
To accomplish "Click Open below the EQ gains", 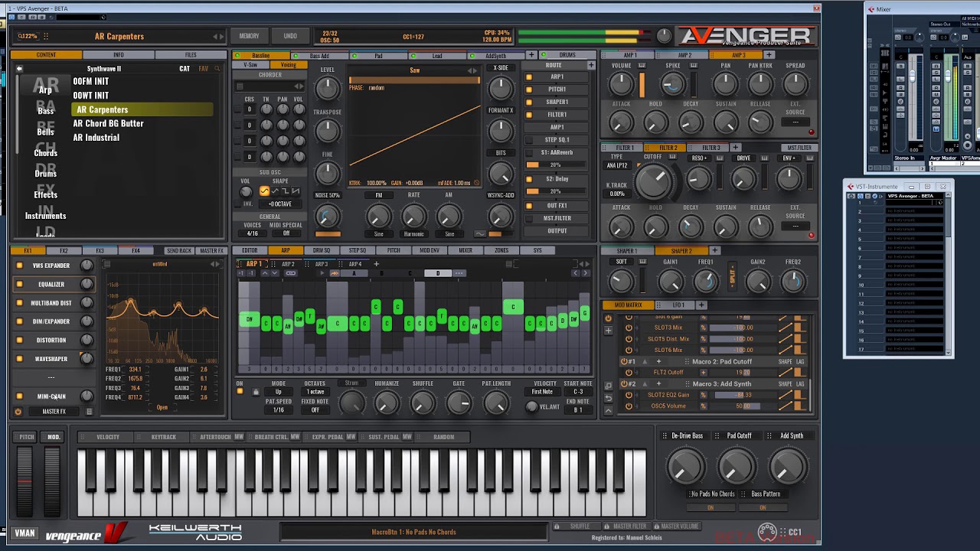I will click(162, 407).
